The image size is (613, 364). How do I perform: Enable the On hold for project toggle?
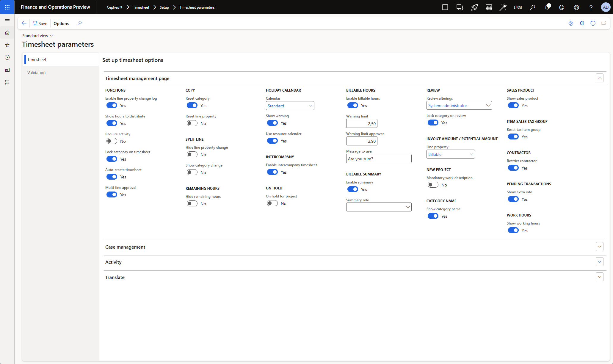click(x=272, y=203)
